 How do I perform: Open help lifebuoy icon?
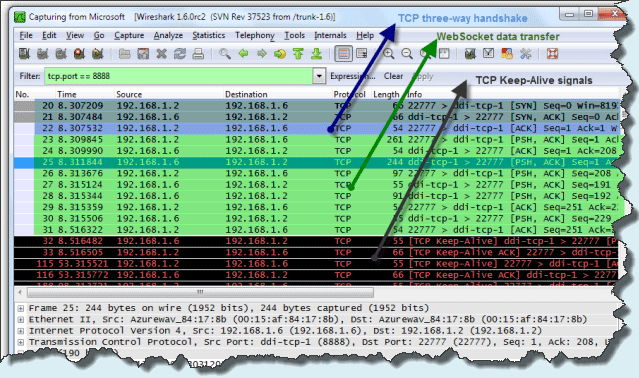[552, 54]
